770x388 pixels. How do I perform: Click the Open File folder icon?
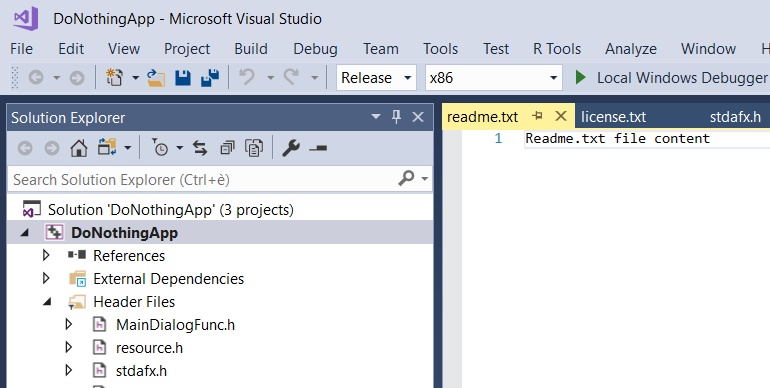click(x=156, y=78)
